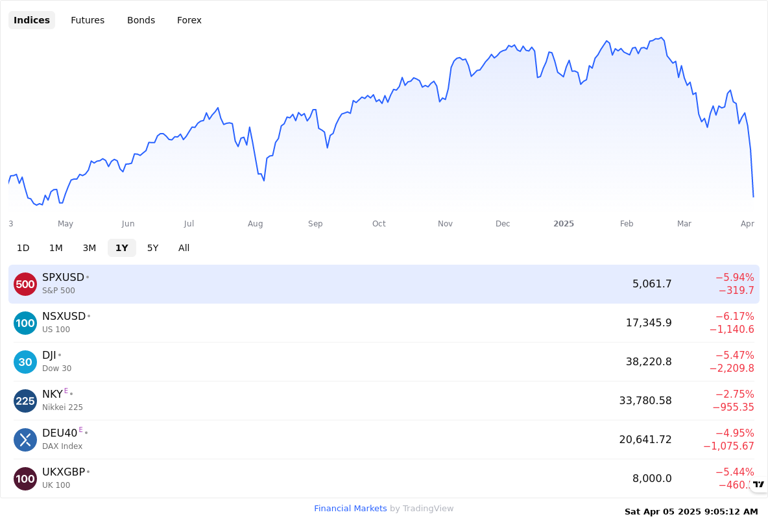Set chart range to 1M

[x=56, y=248]
